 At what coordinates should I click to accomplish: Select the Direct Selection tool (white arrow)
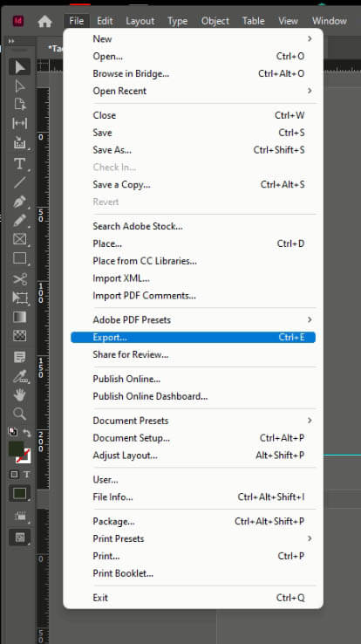pyautogui.click(x=20, y=86)
